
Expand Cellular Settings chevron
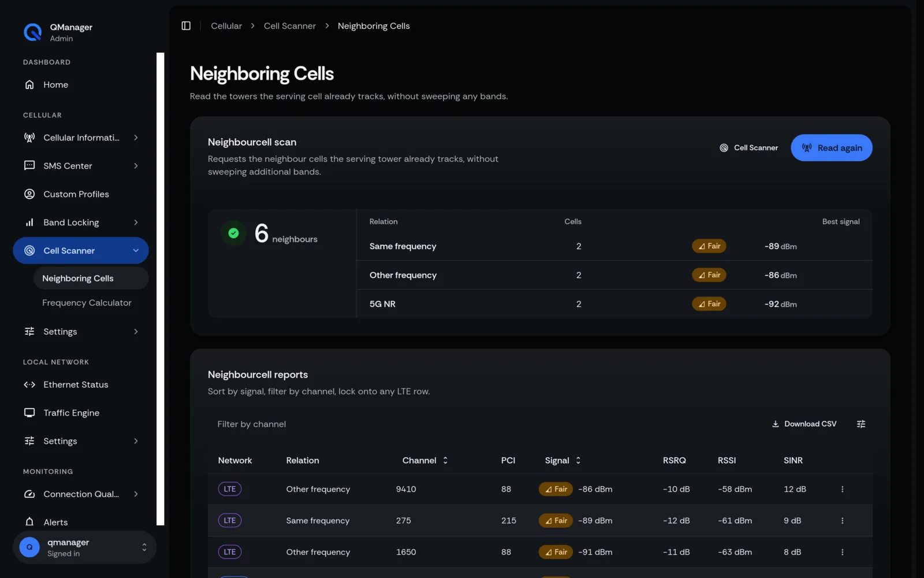click(136, 332)
